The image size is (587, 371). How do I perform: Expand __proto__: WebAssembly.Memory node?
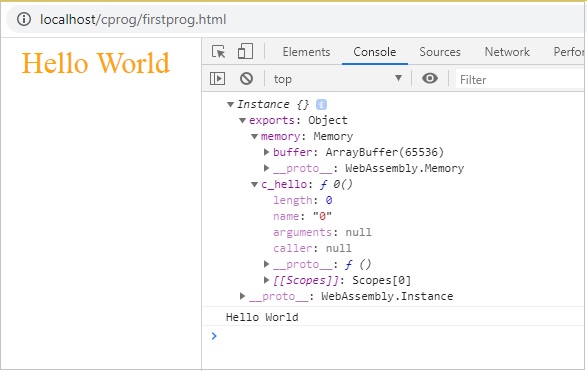coord(266,168)
